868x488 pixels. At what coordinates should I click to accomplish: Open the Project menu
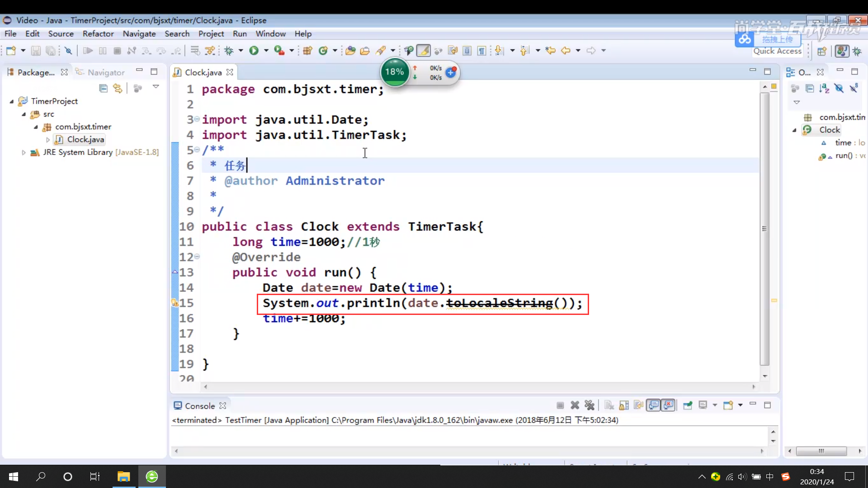[x=211, y=33]
